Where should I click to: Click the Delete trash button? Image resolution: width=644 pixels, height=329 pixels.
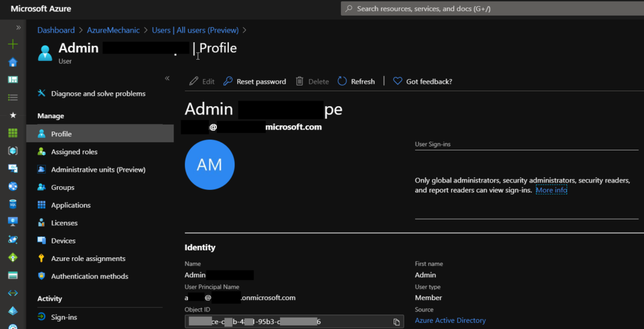(312, 81)
